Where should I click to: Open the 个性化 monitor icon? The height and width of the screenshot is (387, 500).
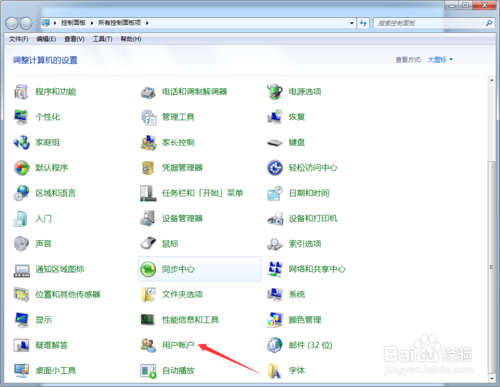[x=21, y=117]
